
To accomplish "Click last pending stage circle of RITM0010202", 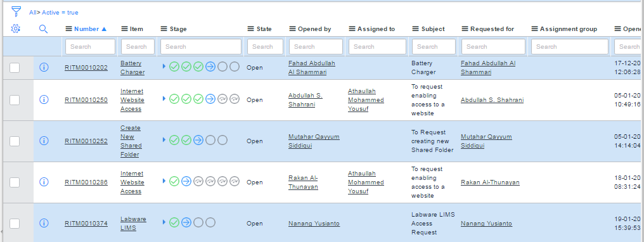I will coord(235,67).
